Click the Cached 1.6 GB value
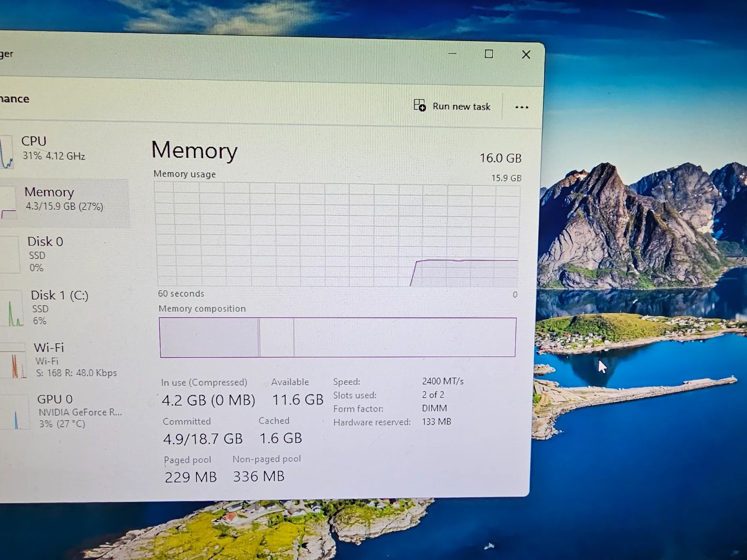The width and height of the screenshot is (747, 560). click(280, 438)
